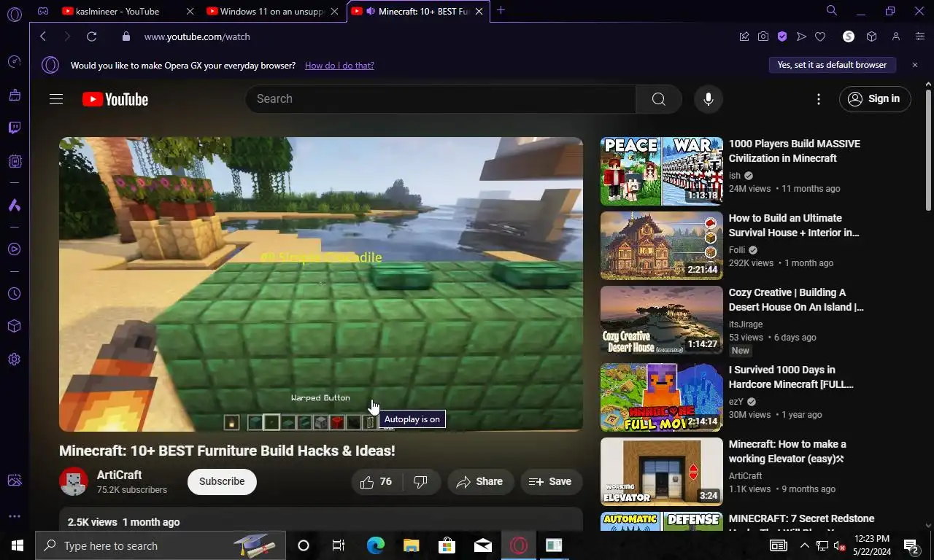Image resolution: width=934 pixels, height=560 pixels.
Task: Click the My Flow send arrow icon
Action: pyautogui.click(x=801, y=36)
